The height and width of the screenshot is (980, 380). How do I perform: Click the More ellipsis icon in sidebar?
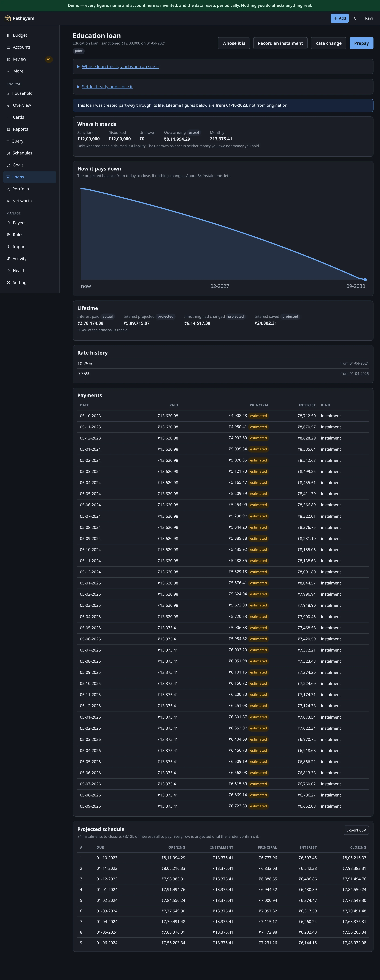(x=8, y=71)
